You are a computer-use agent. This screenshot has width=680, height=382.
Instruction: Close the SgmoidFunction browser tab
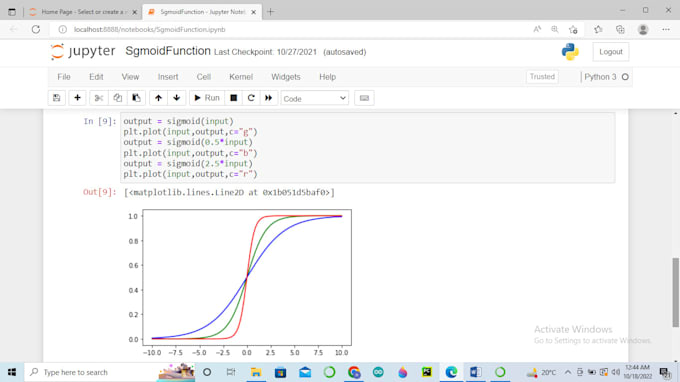point(254,12)
